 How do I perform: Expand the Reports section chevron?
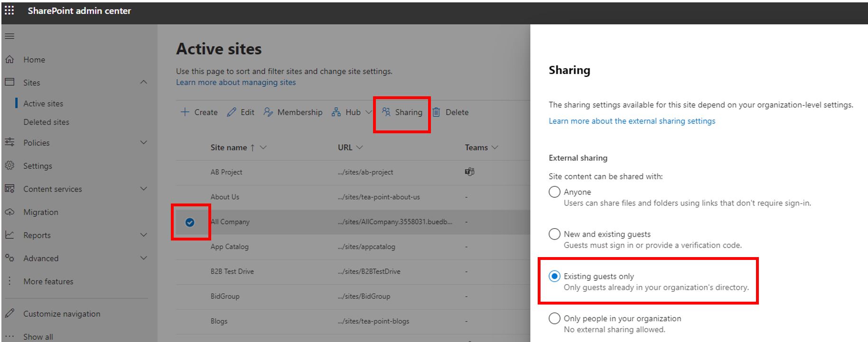tap(144, 235)
